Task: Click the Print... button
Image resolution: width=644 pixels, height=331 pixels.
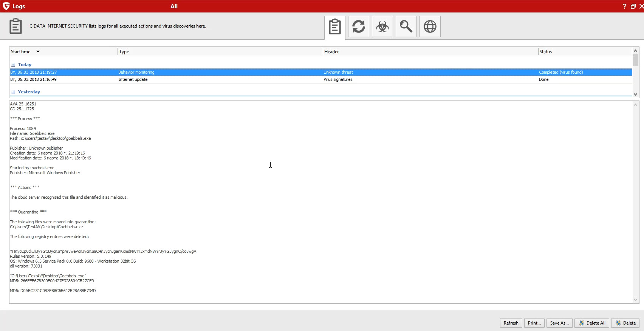Action: pos(534,323)
